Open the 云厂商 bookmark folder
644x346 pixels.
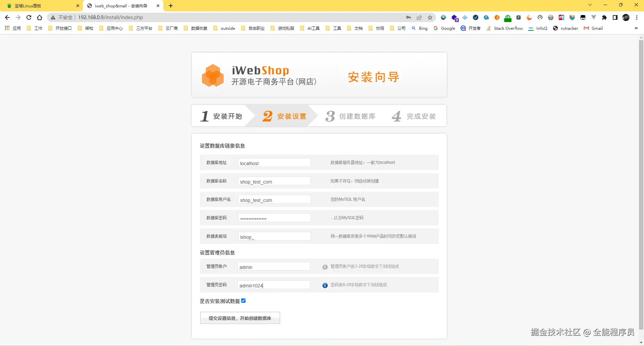(168, 28)
